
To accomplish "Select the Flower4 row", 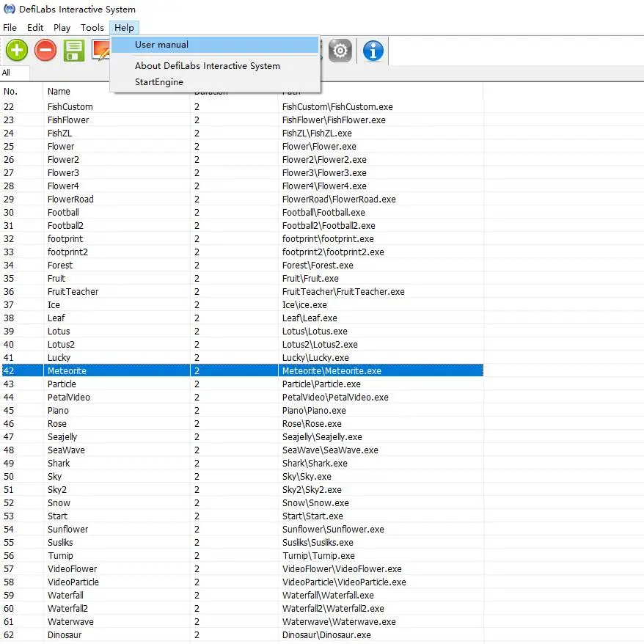I will [x=242, y=186].
